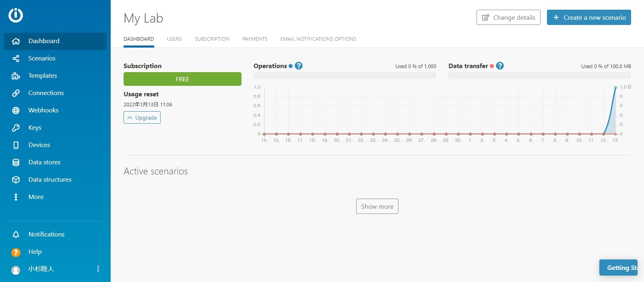The image size is (644, 282).
Task: Open Webhooks globe icon
Action: pos(16,110)
